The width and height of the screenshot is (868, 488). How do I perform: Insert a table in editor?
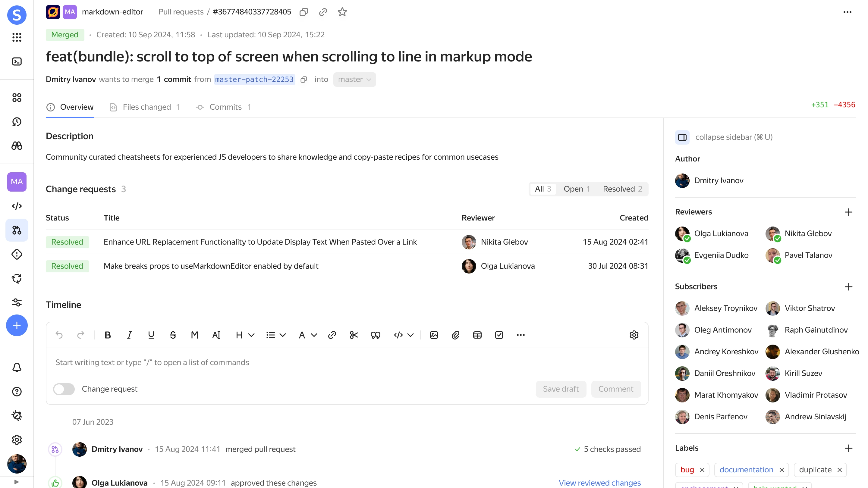pyautogui.click(x=477, y=335)
